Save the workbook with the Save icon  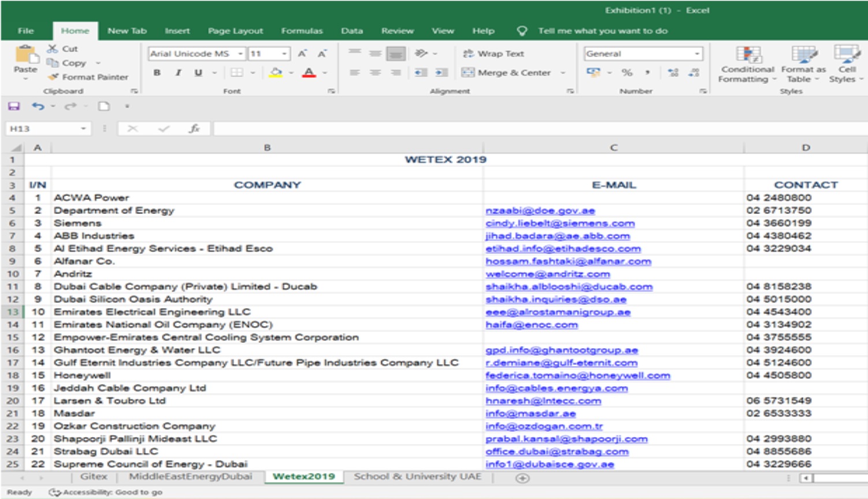(14, 106)
